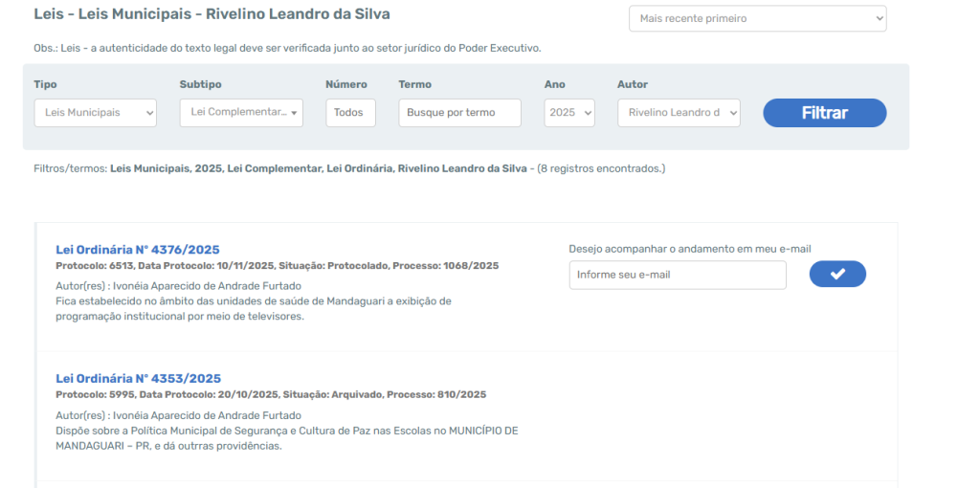Open Lei Ordinária N° 4353/2025 link
This screenshot has height=488, width=980.
click(x=138, y=378)
